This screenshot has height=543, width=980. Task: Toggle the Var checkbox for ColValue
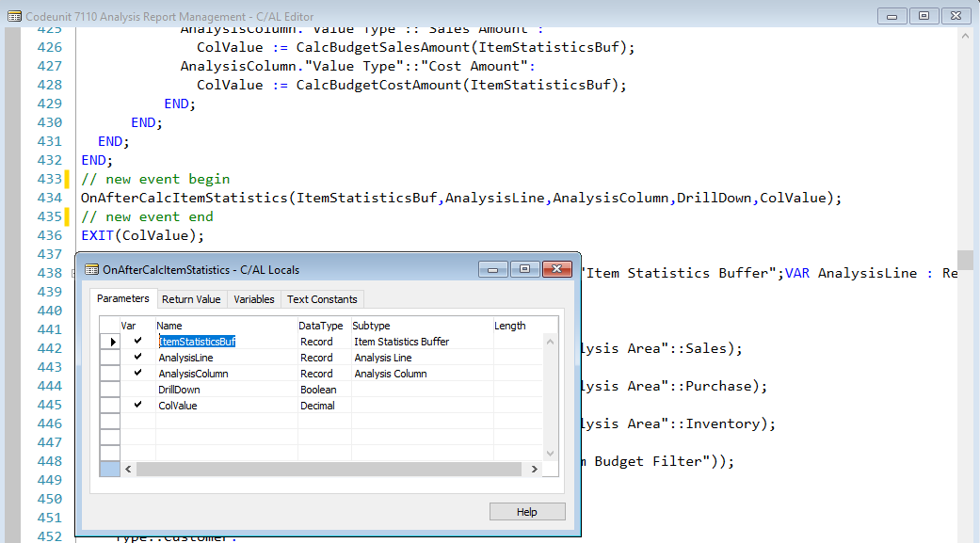[x=138, y=405]
